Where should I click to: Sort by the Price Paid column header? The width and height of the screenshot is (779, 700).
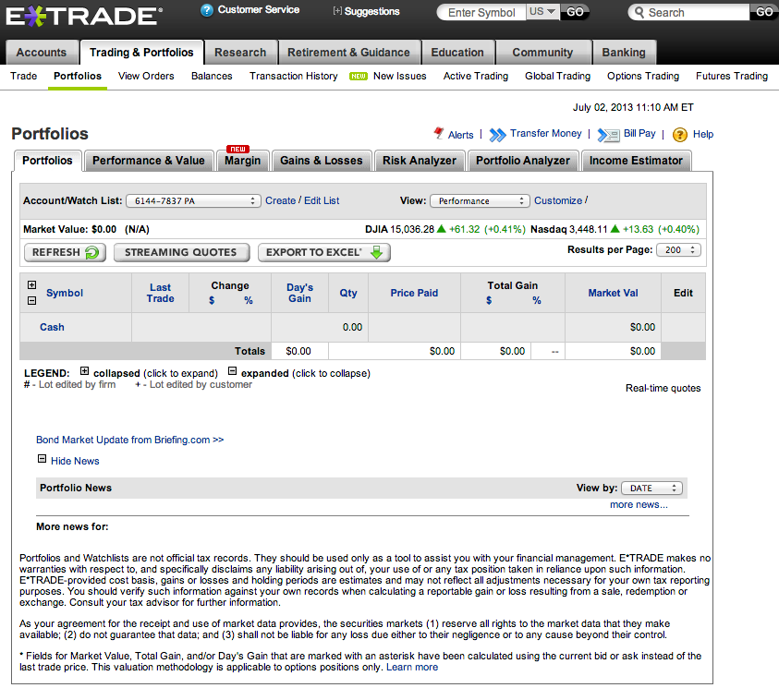click(414, 294)
